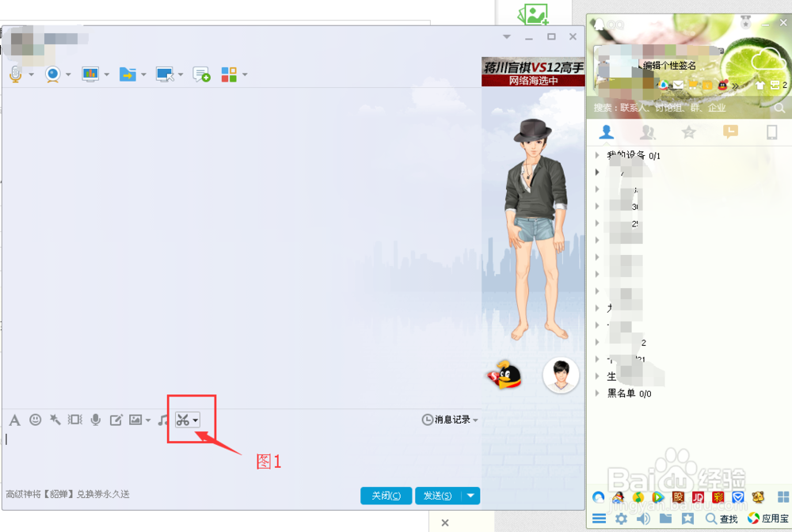
Task: Open the JD shopping app icon
Action: pyautogui.click(x=698, y=497)
